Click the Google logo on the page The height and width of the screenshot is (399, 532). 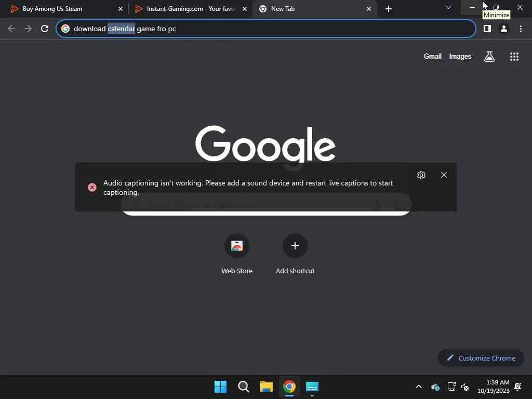click(x=265, y=144)
